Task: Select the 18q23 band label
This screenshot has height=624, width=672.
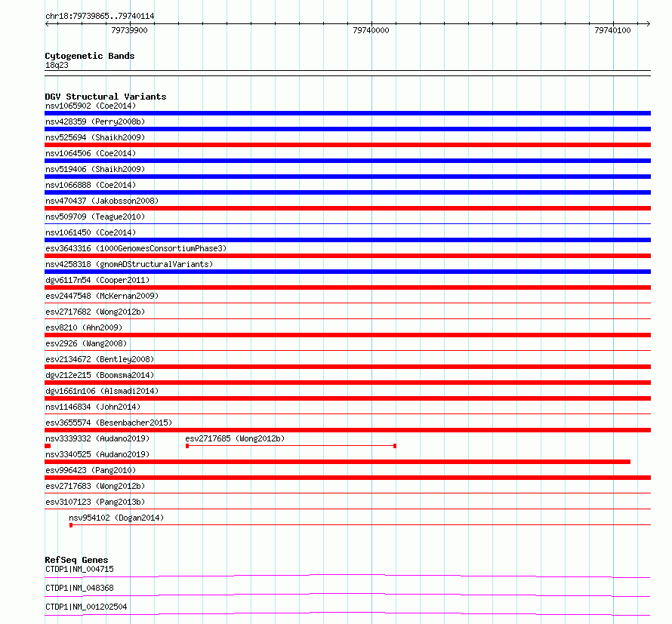Action: click(x=57, y=65)
